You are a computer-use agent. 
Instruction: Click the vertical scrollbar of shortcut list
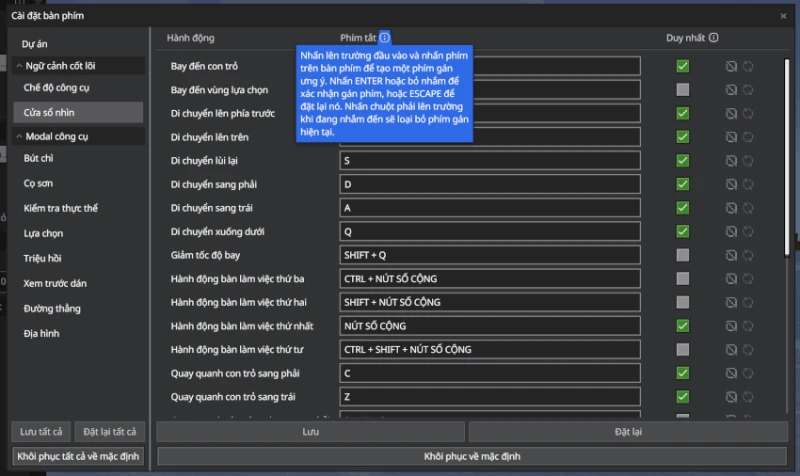tap(787, 158)
